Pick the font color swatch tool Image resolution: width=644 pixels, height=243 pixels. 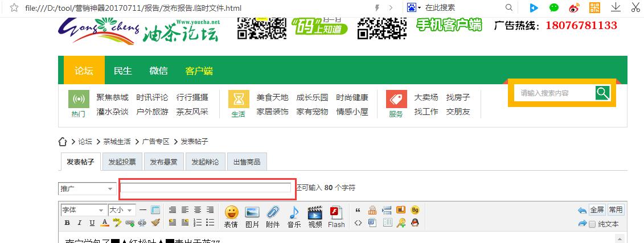[104, 223]
